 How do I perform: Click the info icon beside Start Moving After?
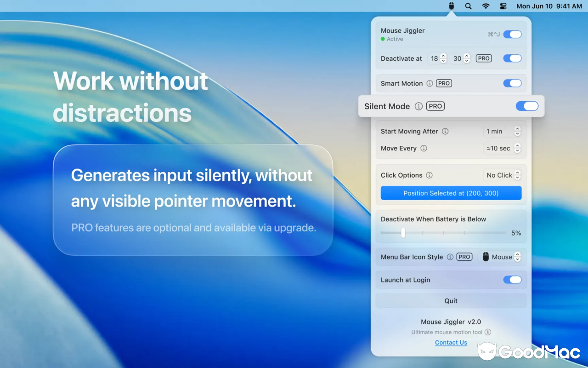(x=444, y=131)
